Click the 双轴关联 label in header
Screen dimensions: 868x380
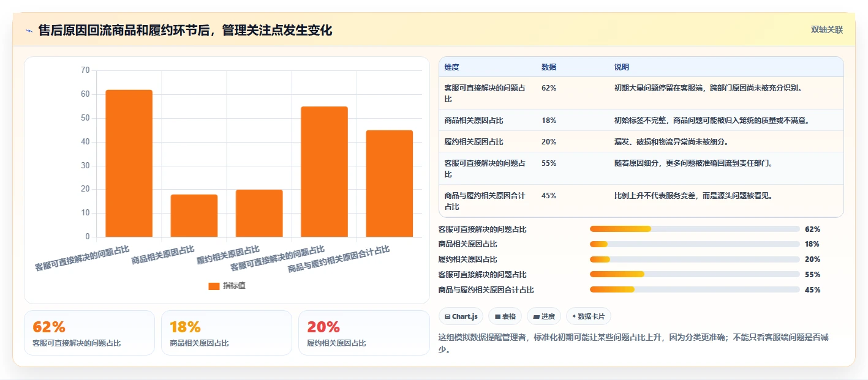[x=827, y=30]
